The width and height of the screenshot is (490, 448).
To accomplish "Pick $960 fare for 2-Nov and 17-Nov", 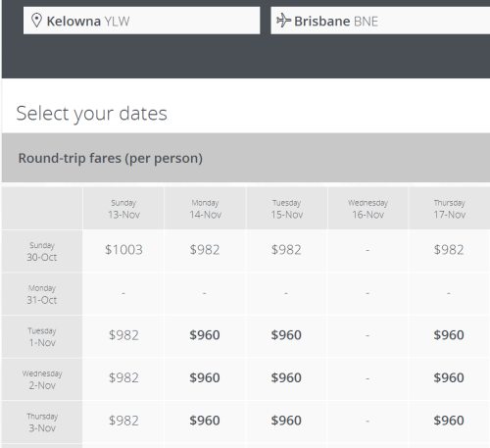I will [x=449, y=378].
